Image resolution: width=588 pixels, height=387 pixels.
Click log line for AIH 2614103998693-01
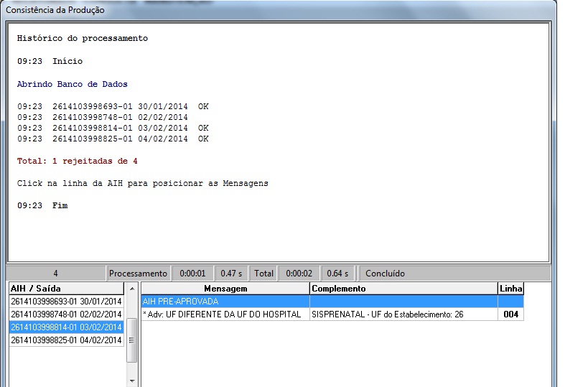point(113,106)
